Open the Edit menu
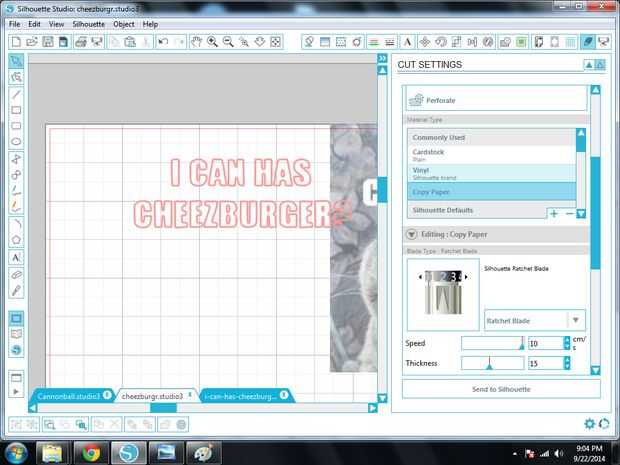The height and width of the screenshot is (465, 620). click(34, 24)
